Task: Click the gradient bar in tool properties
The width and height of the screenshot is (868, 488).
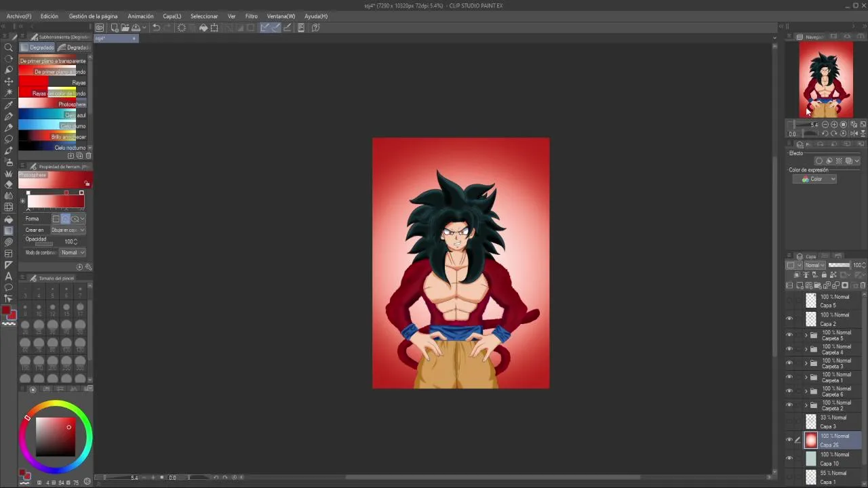Action: click(56, 201)
